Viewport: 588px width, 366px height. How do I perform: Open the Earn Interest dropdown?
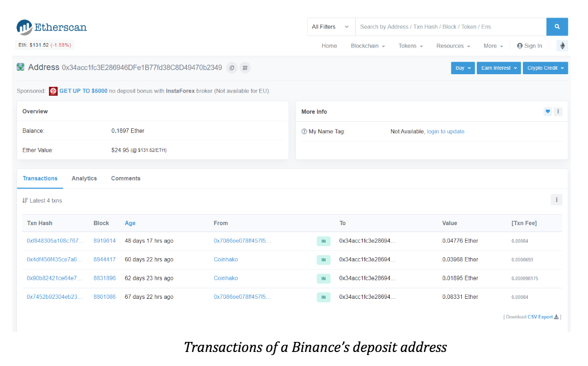[499, 68]
